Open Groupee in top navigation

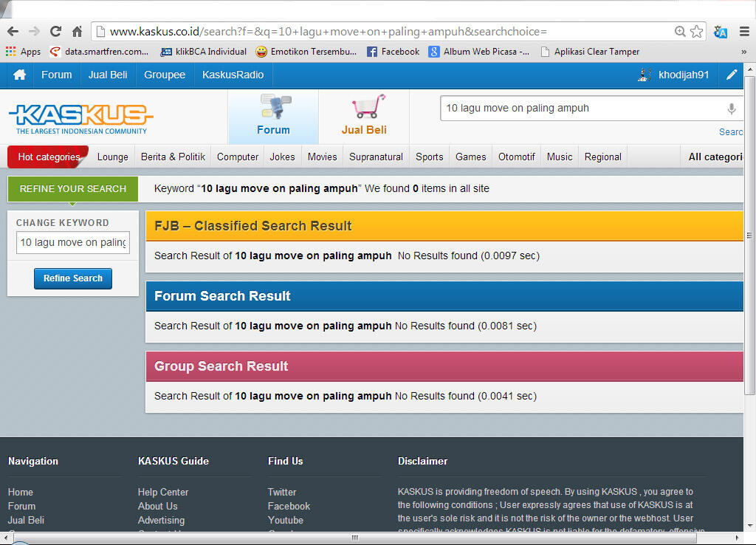click(x=165, y=75)
